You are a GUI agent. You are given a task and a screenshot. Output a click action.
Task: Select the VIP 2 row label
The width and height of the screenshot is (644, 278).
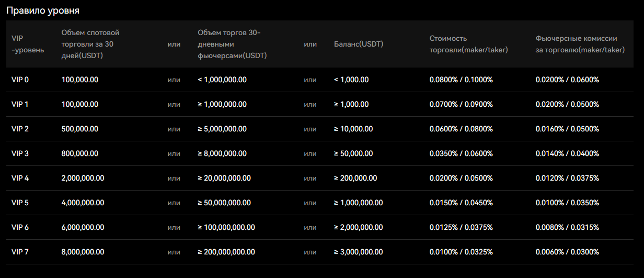pyautogui.click(x=20, y=129)
